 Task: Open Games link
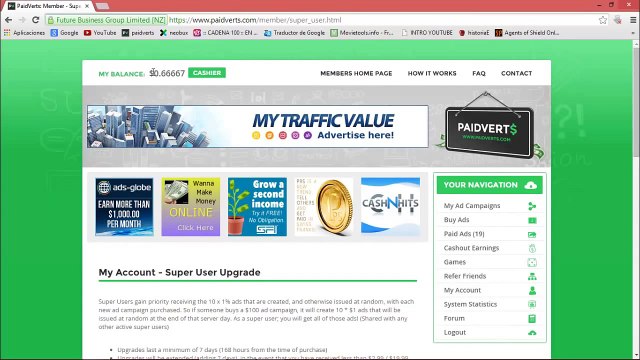(x=455, y=262)
